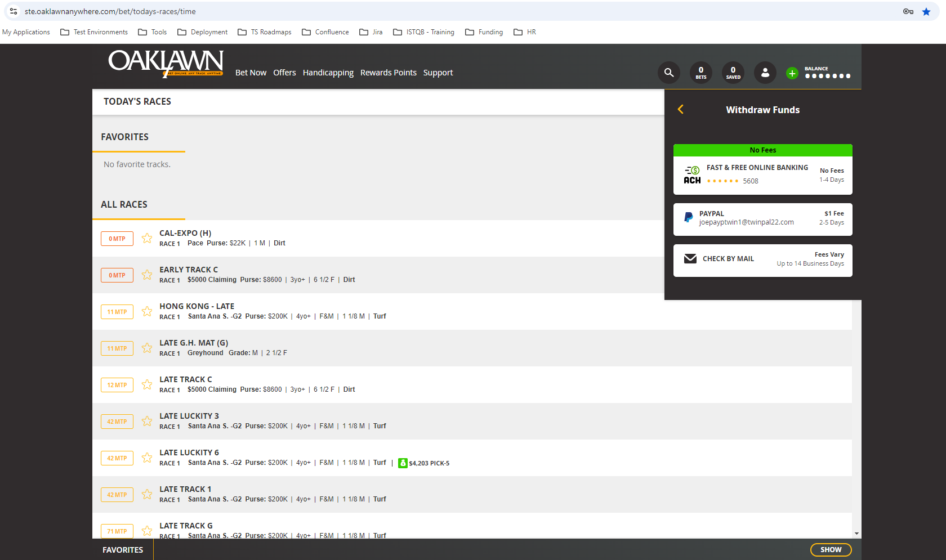
Task: Go back using Withdraw Funds arrow
Action: [x=681, y=109]
